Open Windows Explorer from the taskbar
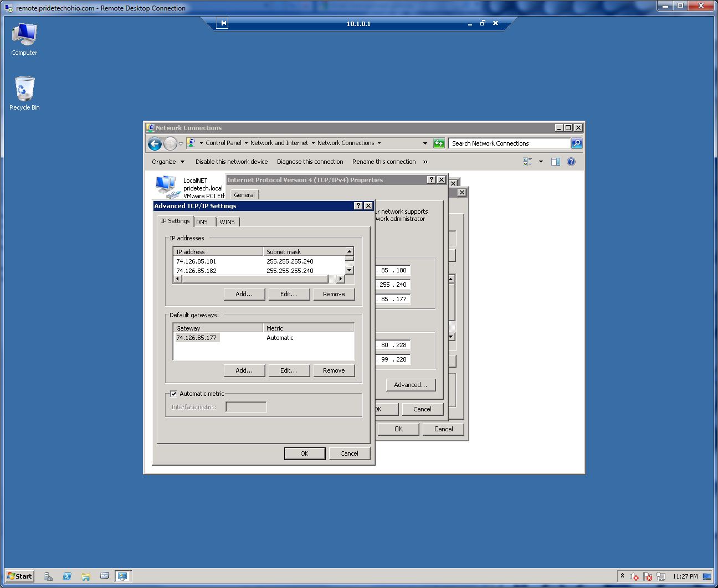 (86, 576)
